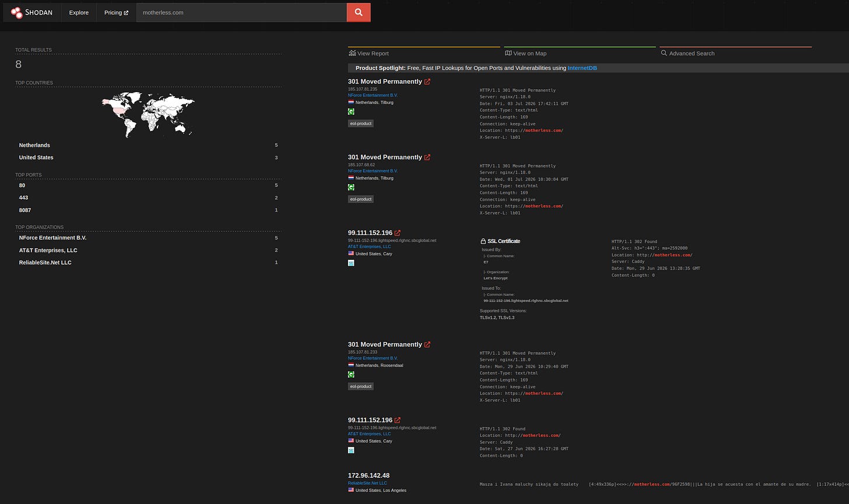Click eol-product tag under 185.107.81.233
Screen dimensions: 849x504
(x=360, y=386)
